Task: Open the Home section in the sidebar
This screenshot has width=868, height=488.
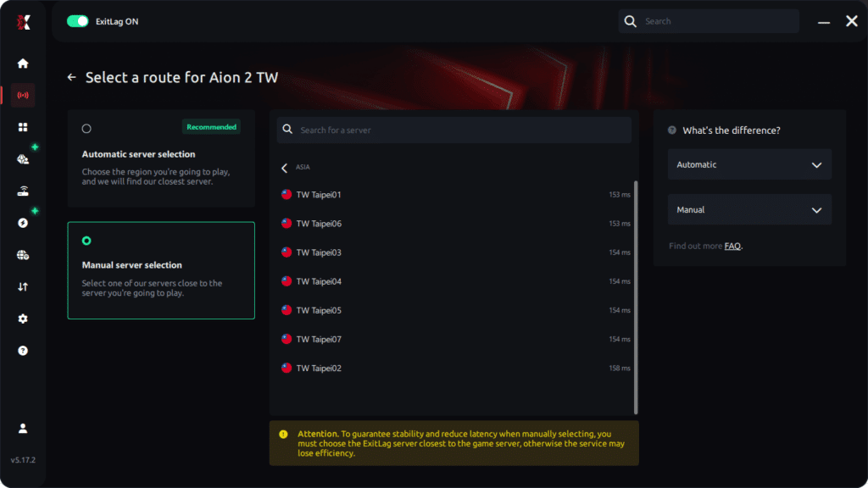Action: coord(22,63)
